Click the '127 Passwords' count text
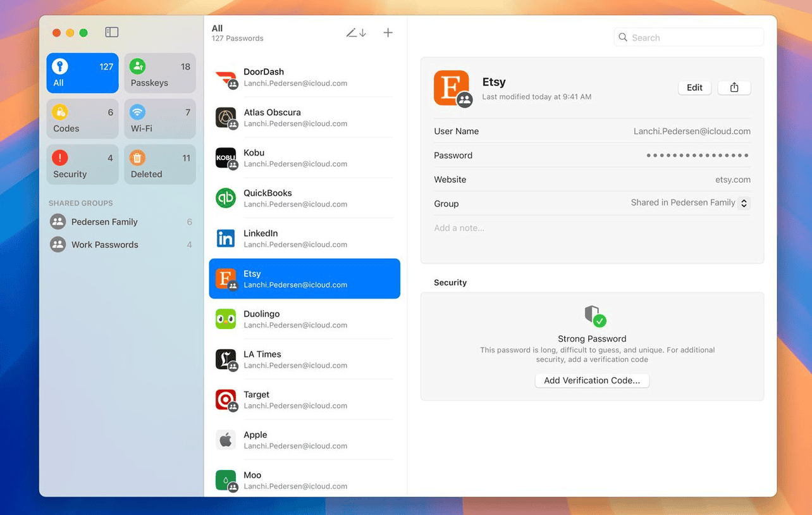The width and height of the screenshot is (812, 515). pos(238,39)
